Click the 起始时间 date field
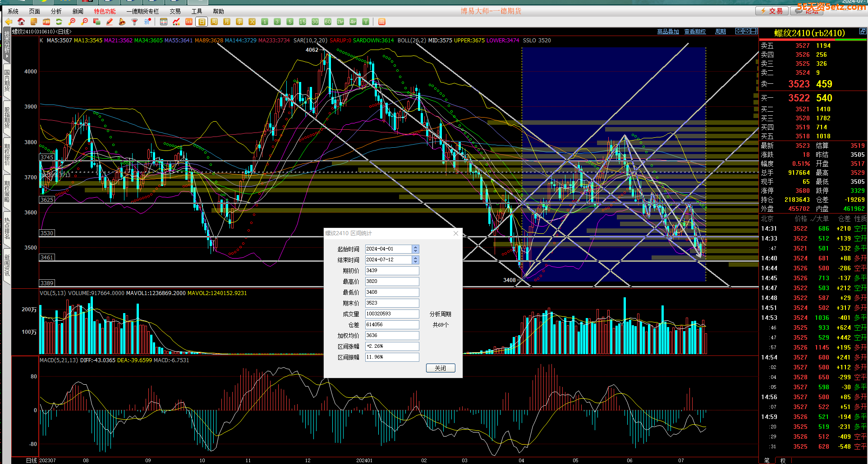This screenshot has width=868, height=464. [388, 249]
